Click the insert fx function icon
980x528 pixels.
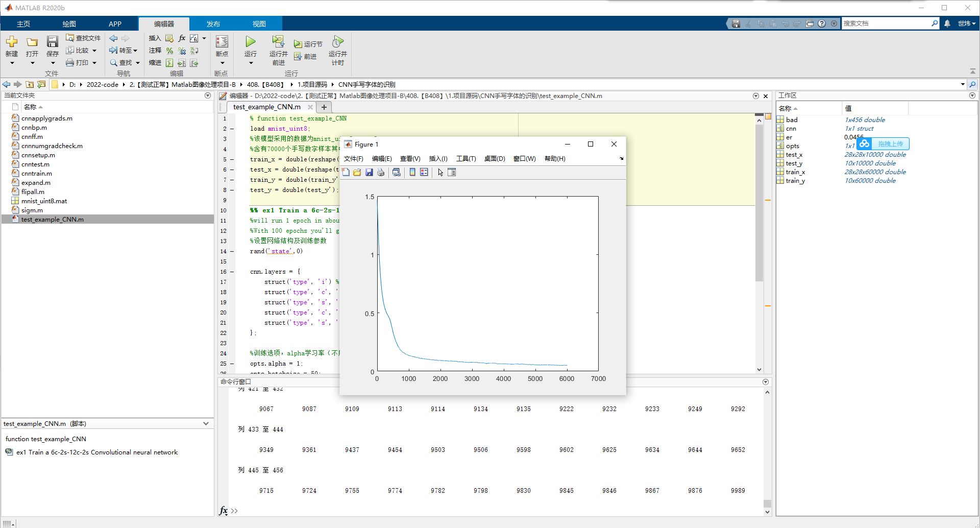pos(182,38)
